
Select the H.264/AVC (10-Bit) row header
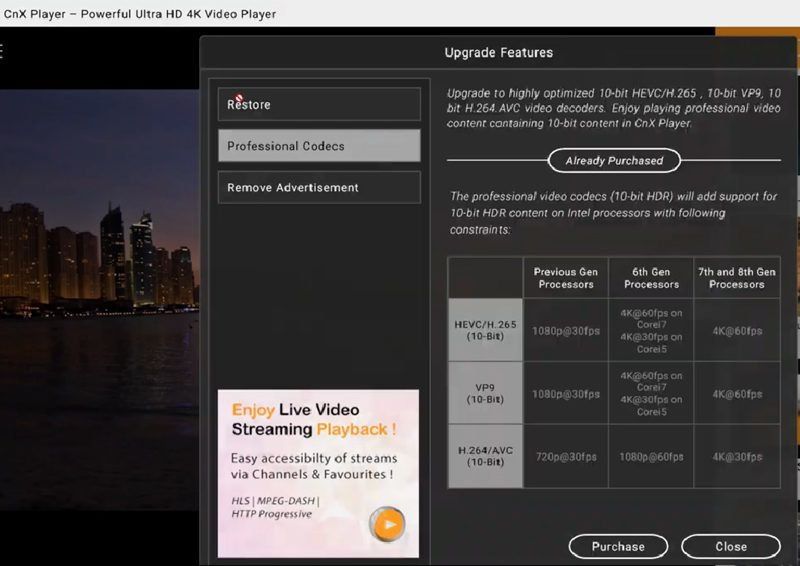point(485,456)
